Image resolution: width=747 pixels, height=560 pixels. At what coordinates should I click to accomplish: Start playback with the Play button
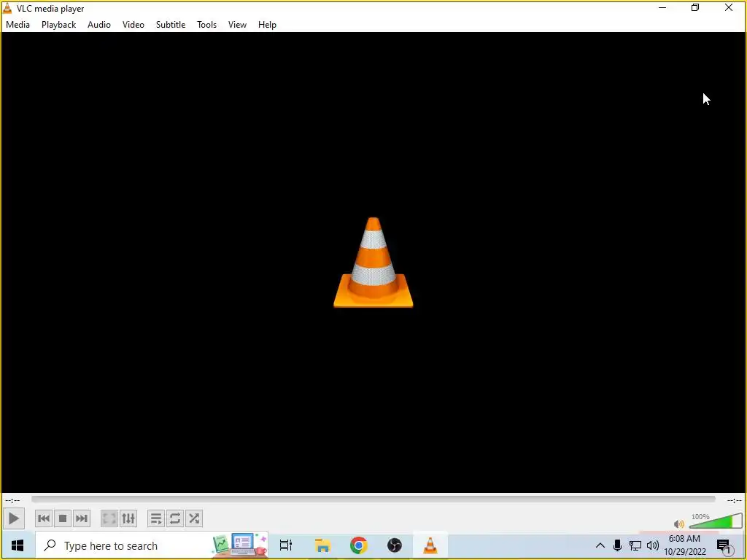(x=13, y=518)
